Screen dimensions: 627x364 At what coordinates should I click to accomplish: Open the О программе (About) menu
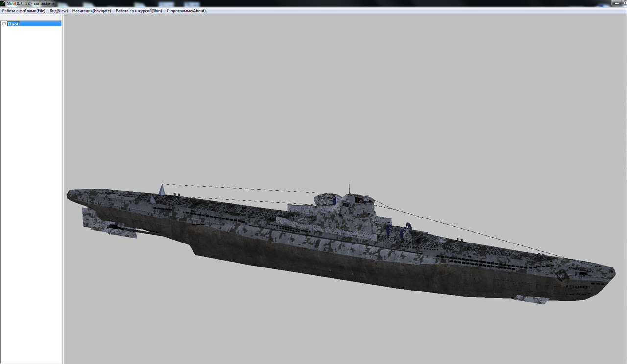tap(186, 11)
